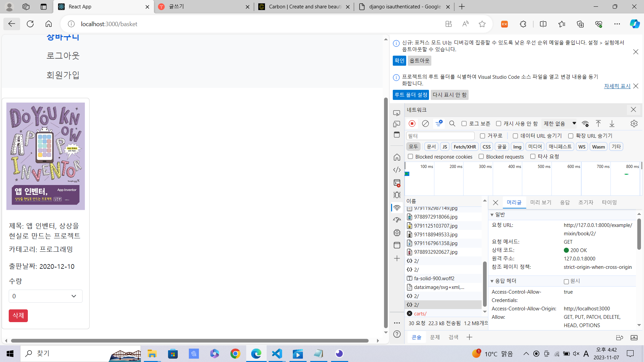
Task: Clear the network log
Action: [x=425, y=124]
